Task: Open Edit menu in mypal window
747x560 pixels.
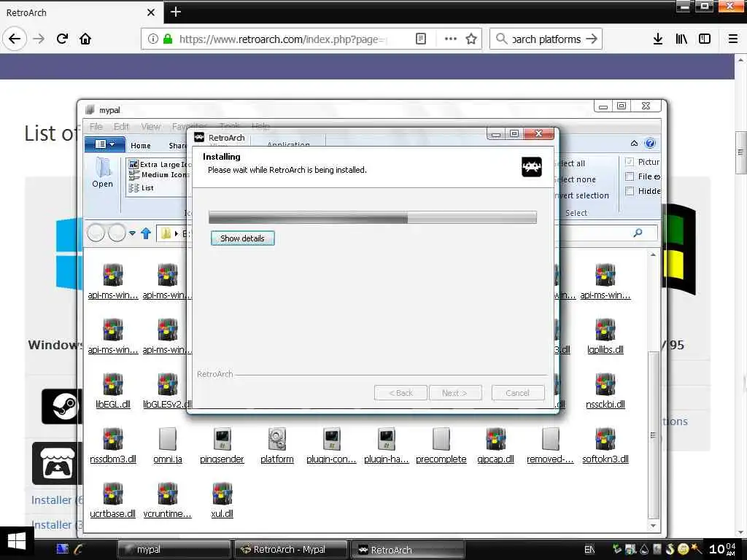Action: click(122, 127)
